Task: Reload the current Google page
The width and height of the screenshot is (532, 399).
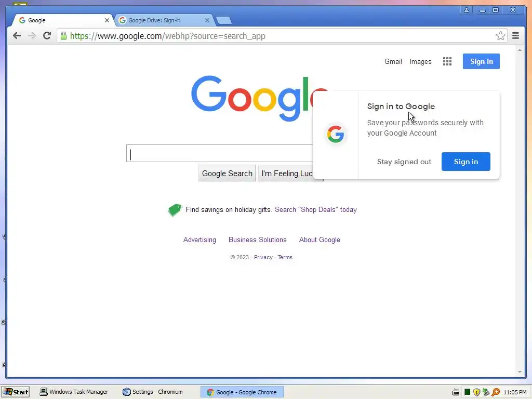Action: 47,36
